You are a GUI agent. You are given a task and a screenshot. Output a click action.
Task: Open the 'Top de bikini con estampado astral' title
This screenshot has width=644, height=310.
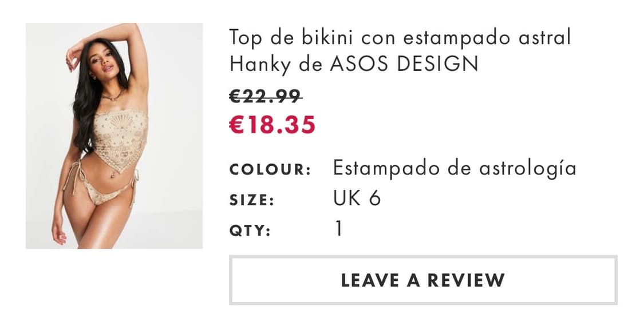(400, 37)
